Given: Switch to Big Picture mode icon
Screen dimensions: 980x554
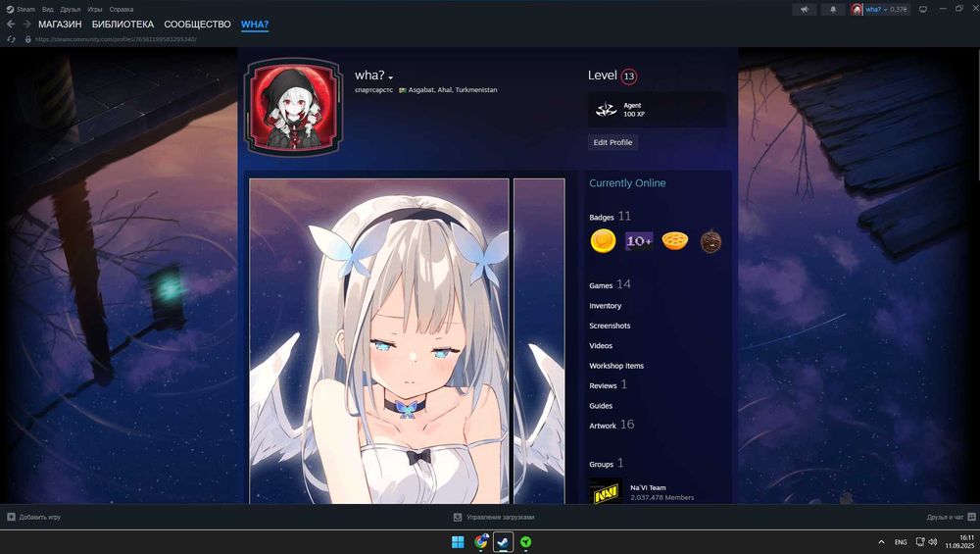Looking at the screenshot, I should [x=922, y=10].
